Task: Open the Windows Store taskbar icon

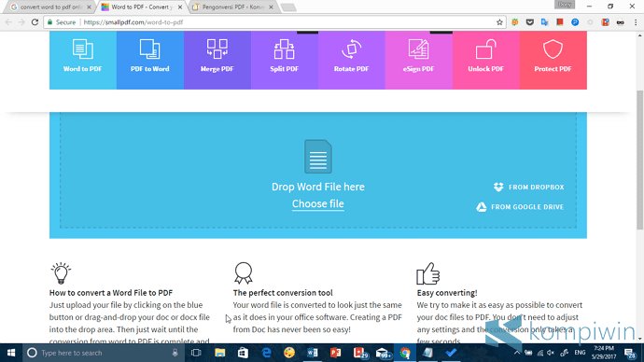Action: point(243,353)
